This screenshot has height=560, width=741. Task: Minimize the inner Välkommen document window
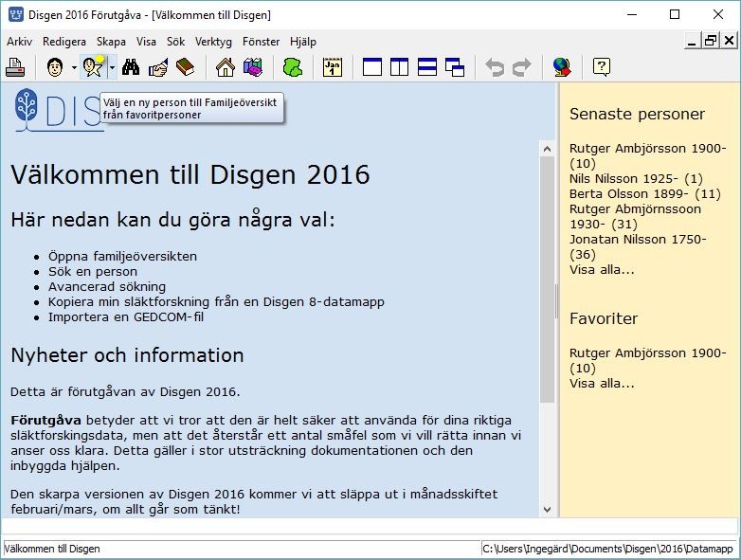[x=692, y=41]
